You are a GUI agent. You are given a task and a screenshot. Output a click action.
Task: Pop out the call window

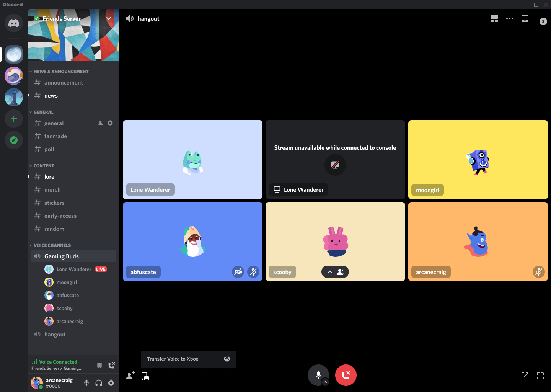point(525,376)
